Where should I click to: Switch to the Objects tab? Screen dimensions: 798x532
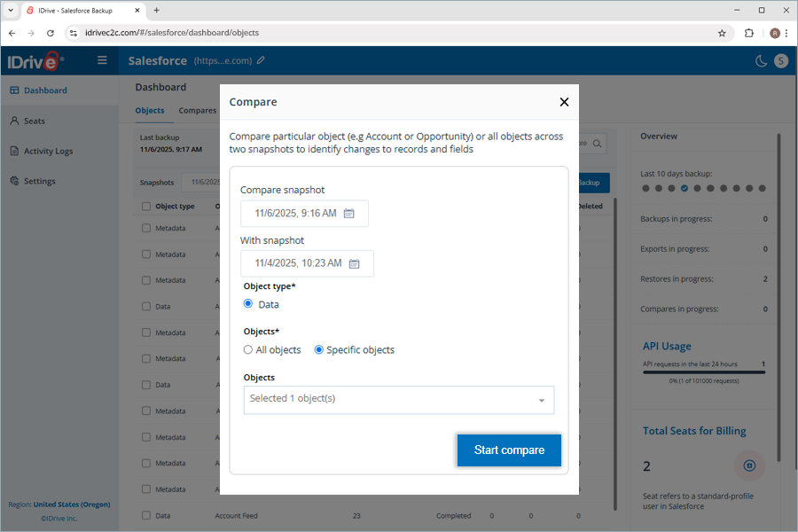pos(150,111)
